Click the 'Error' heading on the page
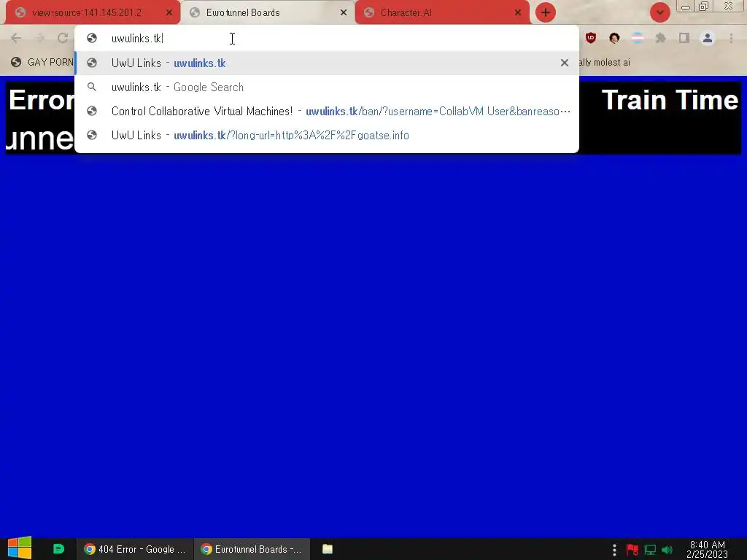The width and height of the screenshot is (747, 560). coord(42,100)
